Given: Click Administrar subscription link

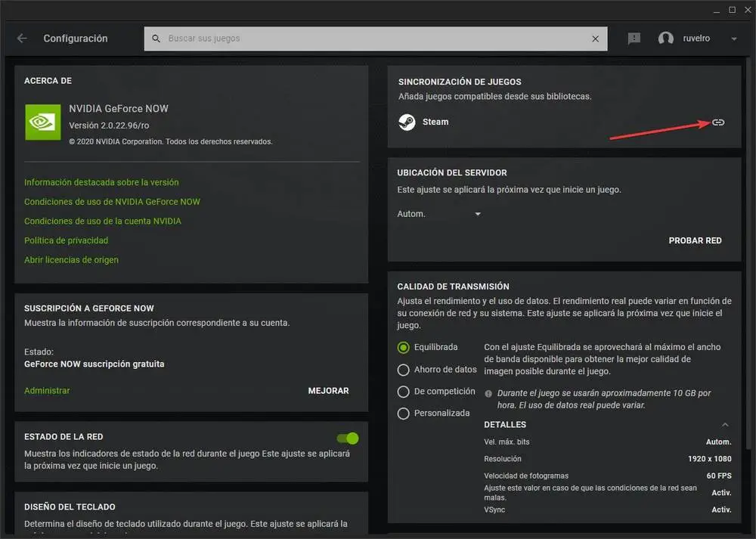Looking at the screenshot, I should coord(47,391).
